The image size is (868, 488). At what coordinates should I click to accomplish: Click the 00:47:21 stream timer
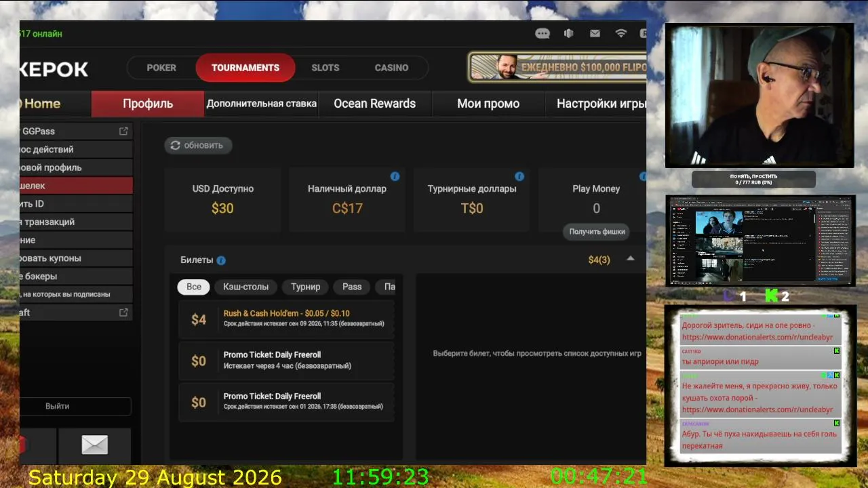pos(599,477)
